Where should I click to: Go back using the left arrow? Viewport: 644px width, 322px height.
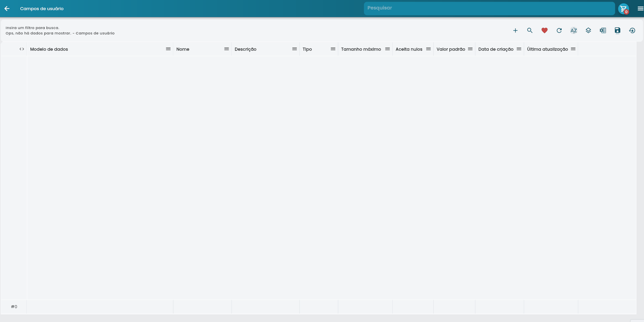[x=7, y=9]
